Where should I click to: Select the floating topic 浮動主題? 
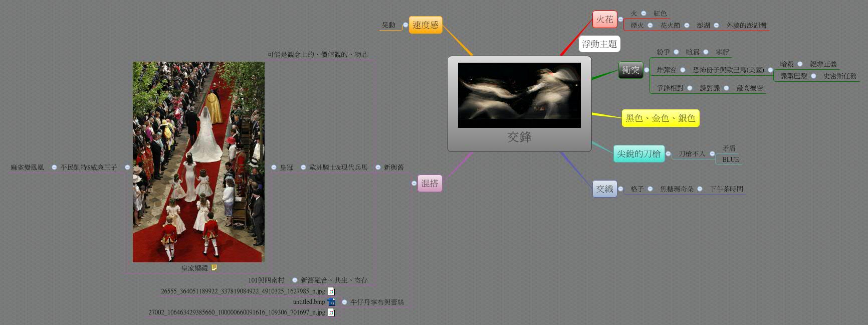(x=599, y=44)
